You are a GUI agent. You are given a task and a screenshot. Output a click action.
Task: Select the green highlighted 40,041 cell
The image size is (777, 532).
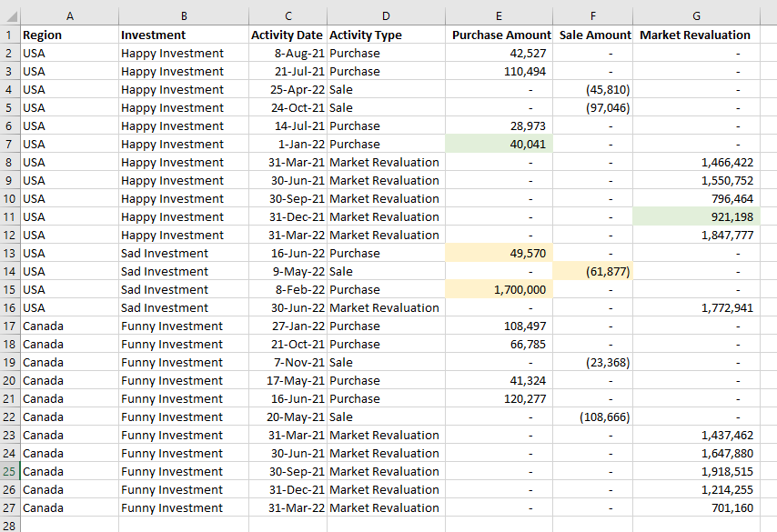point(499,145)
